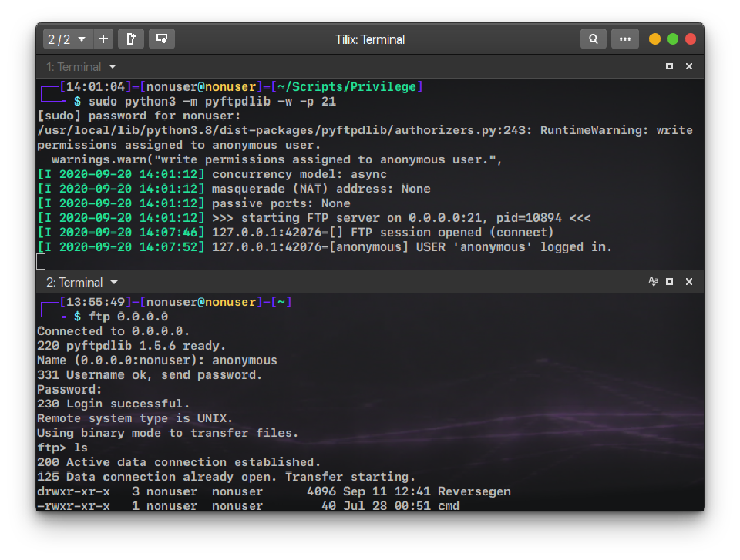Select the "1: Terminal" pane title

[76, 66]
